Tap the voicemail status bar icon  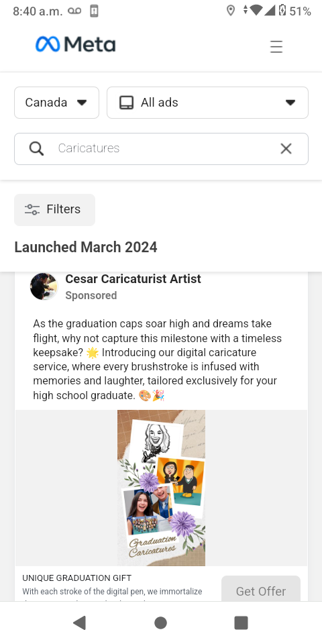point(74,11)
